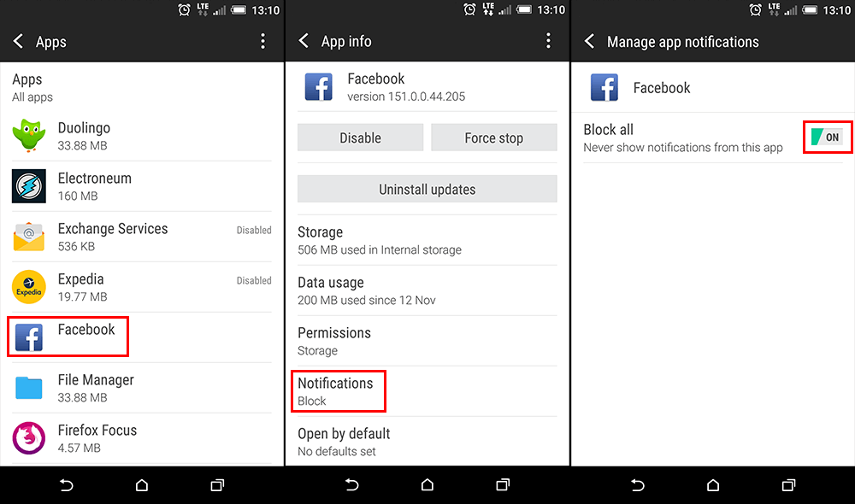
Task: Tap recent apps button under Apps screen
Action: [217, 485]
